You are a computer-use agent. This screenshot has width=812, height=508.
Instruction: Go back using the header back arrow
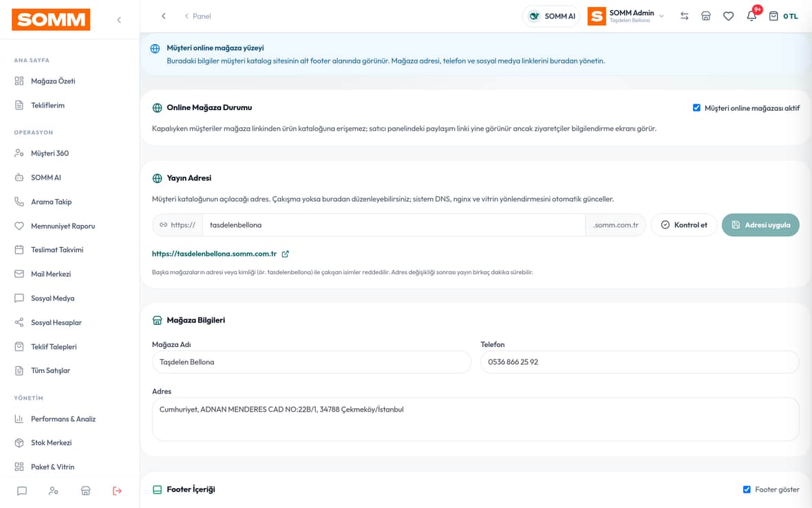coord(164,16)
